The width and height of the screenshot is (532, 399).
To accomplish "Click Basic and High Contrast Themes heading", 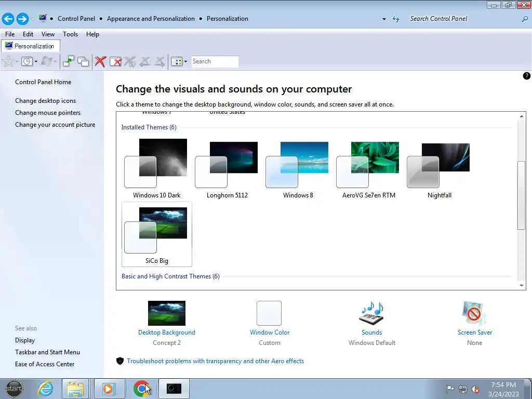I will tap(170, 276).
